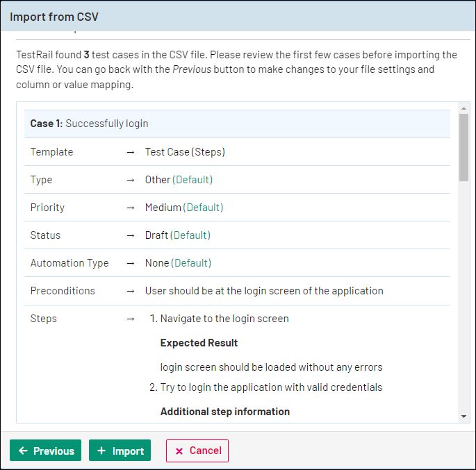Click the arrow icon beside Steps label

pos(131,319)
